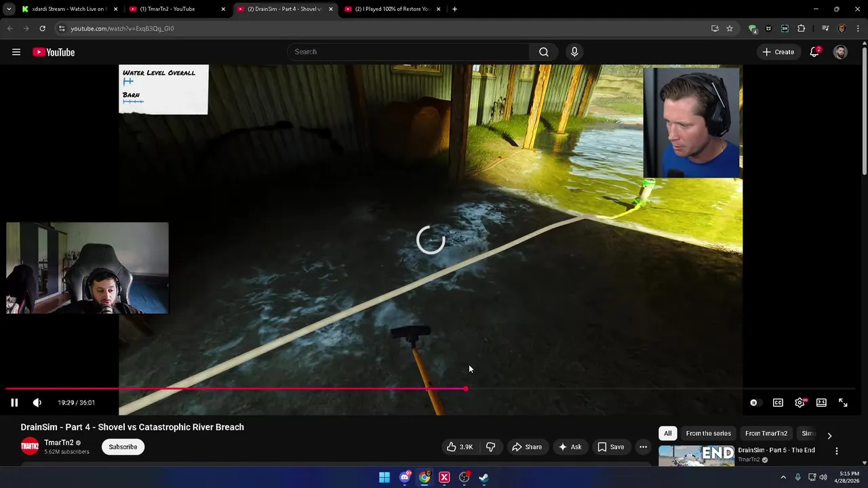The image size is (868, 488).
Task: Open Steam from the taskbar
Action: point(484,477)
